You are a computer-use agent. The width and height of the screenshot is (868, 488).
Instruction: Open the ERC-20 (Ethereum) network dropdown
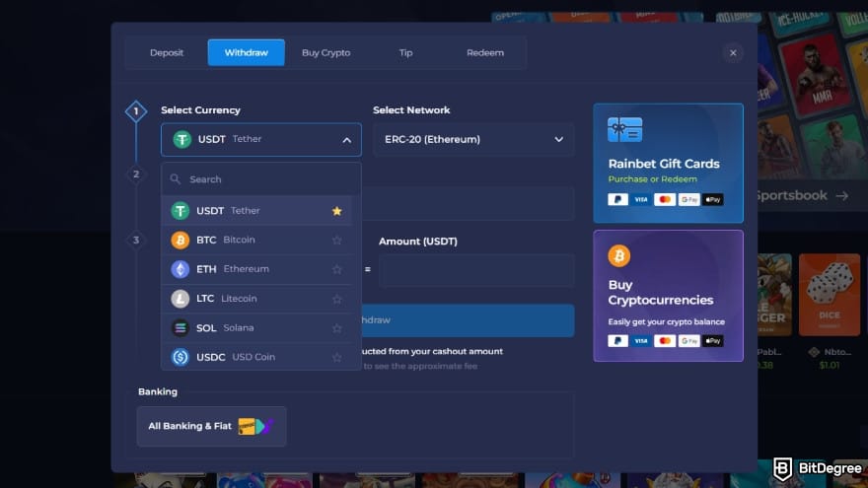click(473, 139)
